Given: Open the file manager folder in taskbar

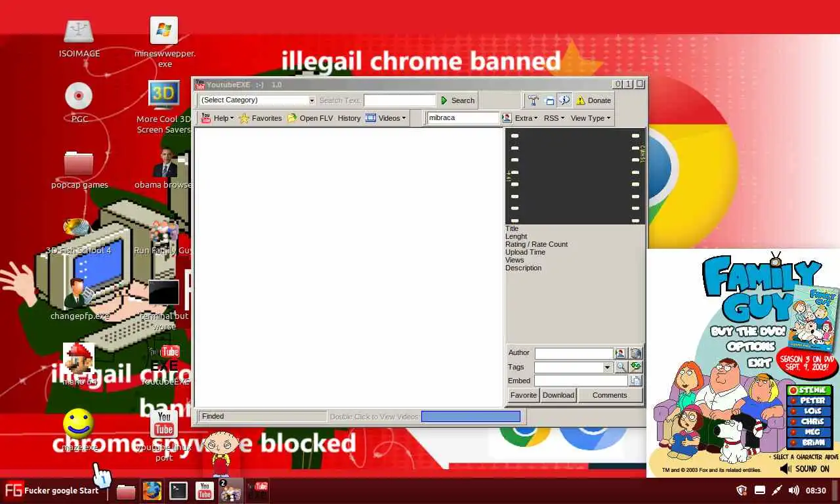Looking at the screenshot, I should pos(126,491).
